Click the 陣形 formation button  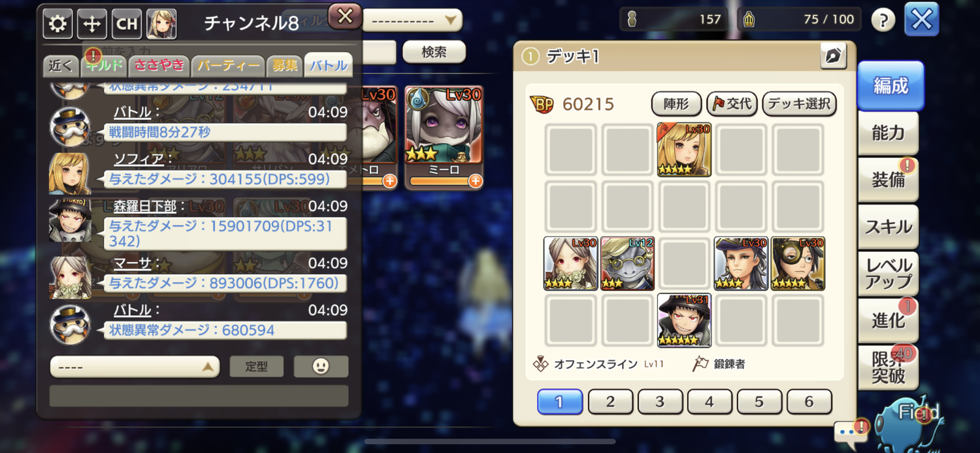pos(676,103)
